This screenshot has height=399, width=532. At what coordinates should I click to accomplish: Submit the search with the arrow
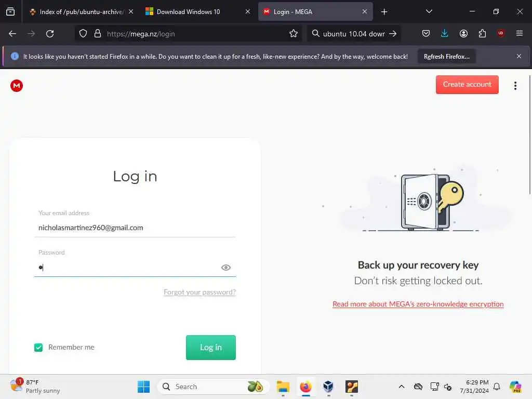point(393,34)
